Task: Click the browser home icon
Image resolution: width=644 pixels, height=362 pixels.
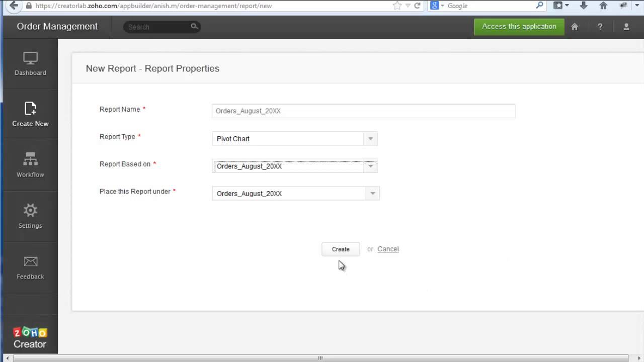Action: [604, 6]
